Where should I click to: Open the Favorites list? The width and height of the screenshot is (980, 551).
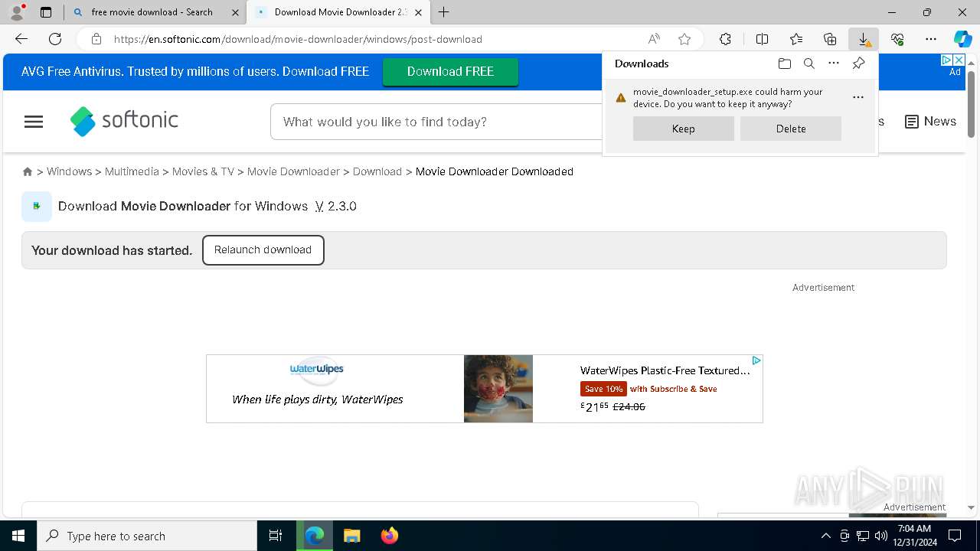click(x=796, y=39)
